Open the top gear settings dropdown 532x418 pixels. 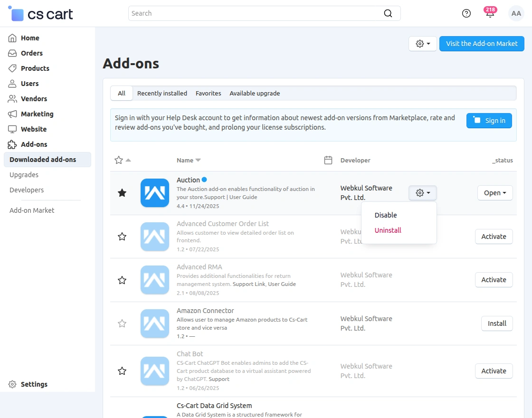(x=422, y=44)
